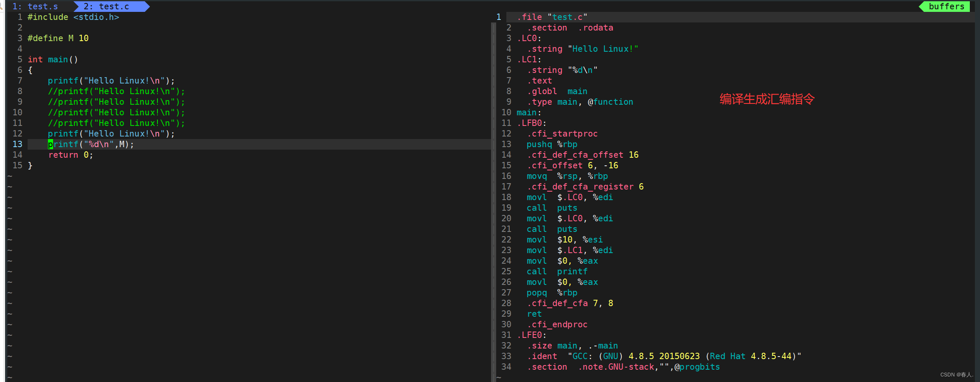Click the 'return 0;' statement
980x382 pixels.
(x=70, y=155)
